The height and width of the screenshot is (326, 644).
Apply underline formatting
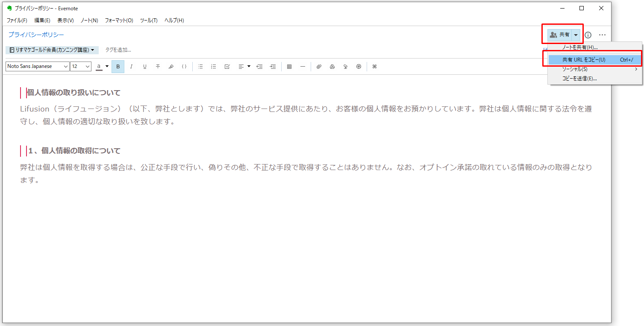(x=145, y=67)
